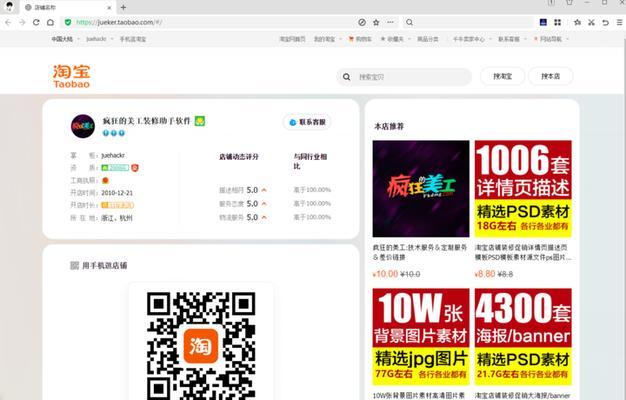This screenshot has width=626, height=400.
Task: Open product title 淘宝店铺装修促销详情页描述页
Action: pos(523,252)
